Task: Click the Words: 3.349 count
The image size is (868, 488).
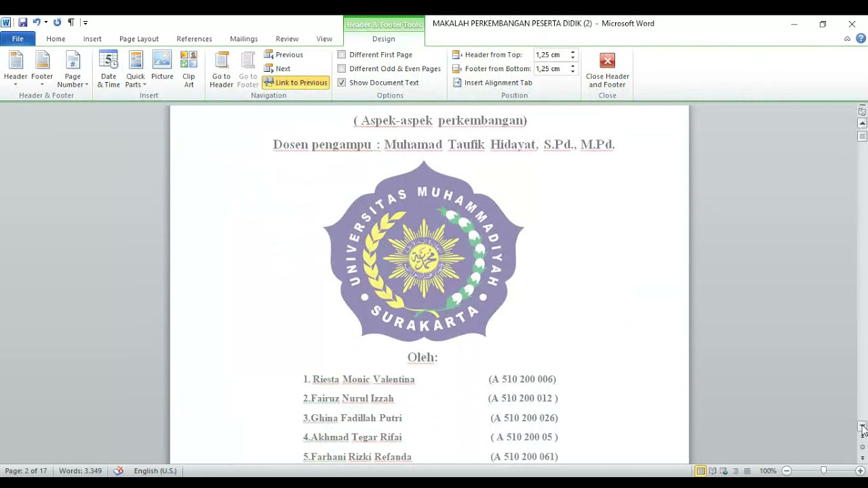Action: 80,470
